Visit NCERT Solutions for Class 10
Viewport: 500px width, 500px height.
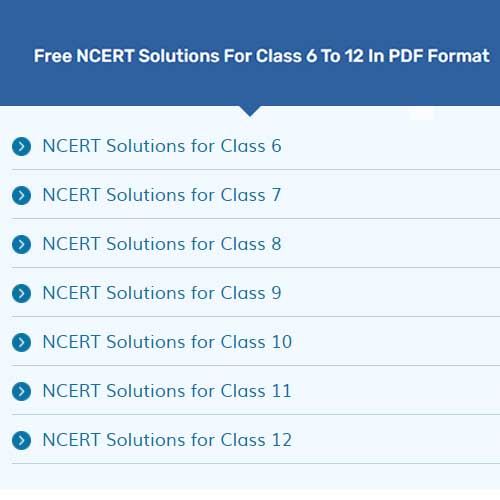pos(167,342)
